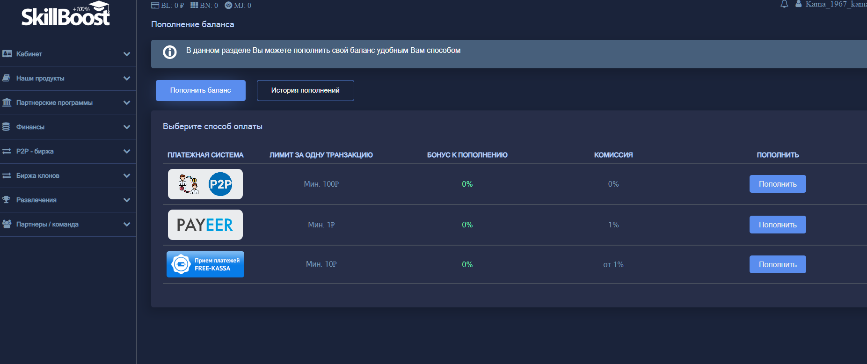This screenshot has width=867, height=364.
Task: Click the Кабинет sidebar icon
Action: (7, 54)
